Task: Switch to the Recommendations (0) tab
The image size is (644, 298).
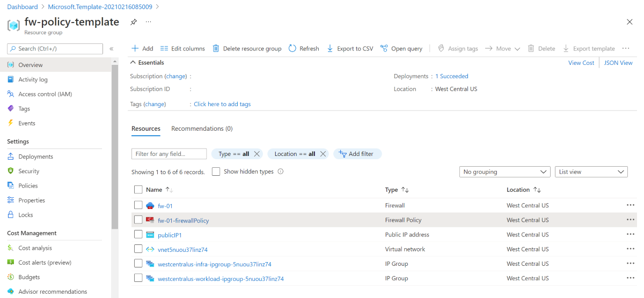Action: point(202,129)
